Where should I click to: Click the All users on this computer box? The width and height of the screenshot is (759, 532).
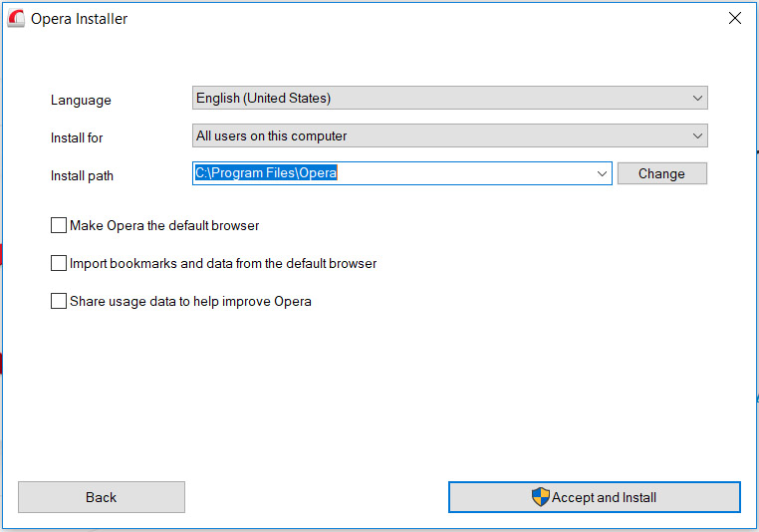(x=449, y=136)
